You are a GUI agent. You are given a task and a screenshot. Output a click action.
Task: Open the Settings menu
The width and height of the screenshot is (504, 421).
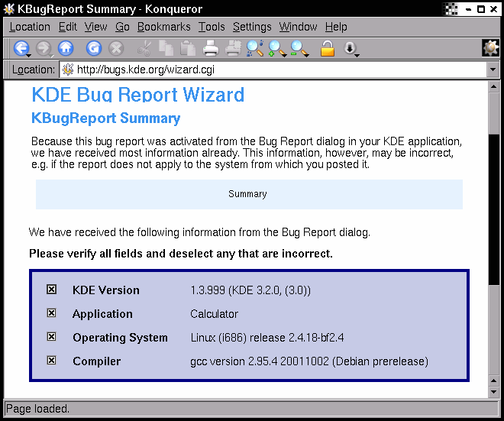point(252,27)
